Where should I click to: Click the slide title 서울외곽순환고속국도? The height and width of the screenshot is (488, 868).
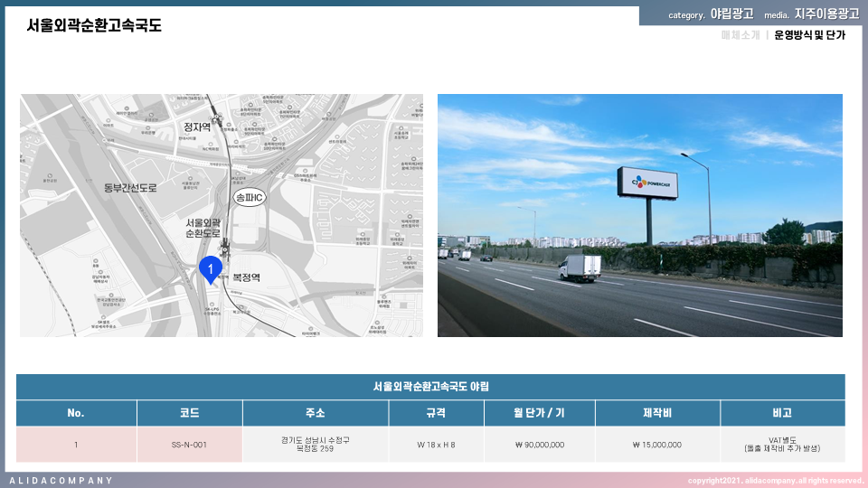point(94,25)
